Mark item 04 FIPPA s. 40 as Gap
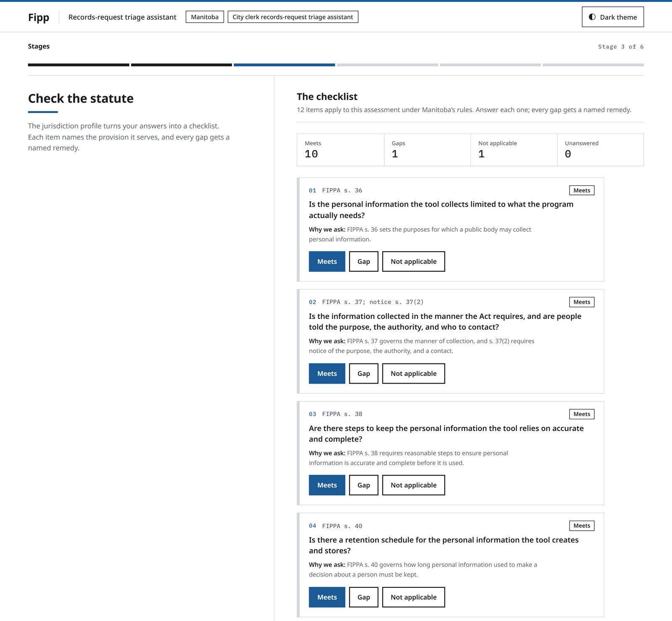This screenshot has height=621, width=672. [x=363, y=597]
